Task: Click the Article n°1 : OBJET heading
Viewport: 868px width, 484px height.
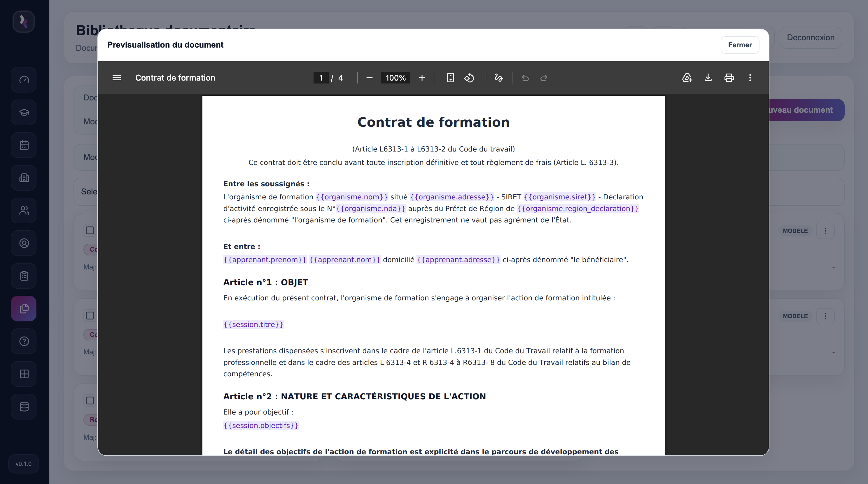Action: [265, 282]
